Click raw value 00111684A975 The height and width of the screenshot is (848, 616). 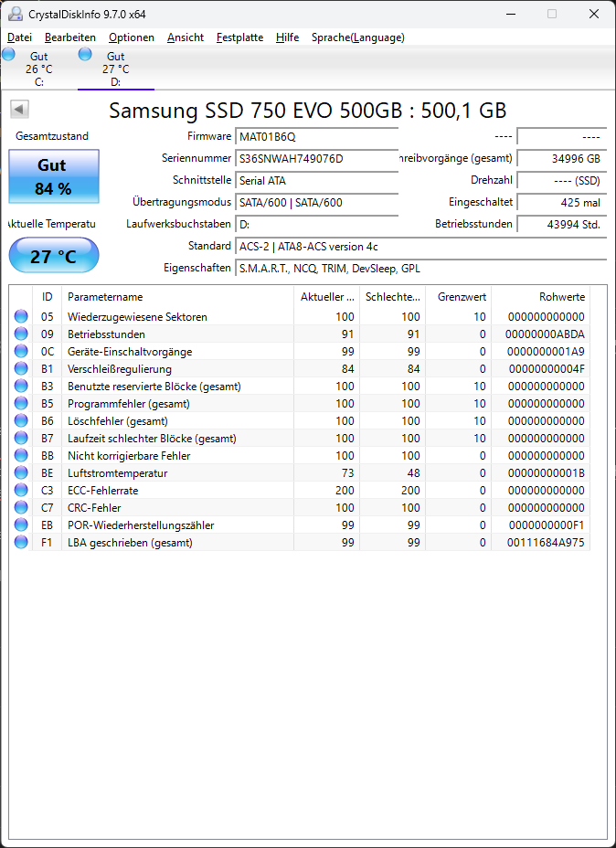546,543
